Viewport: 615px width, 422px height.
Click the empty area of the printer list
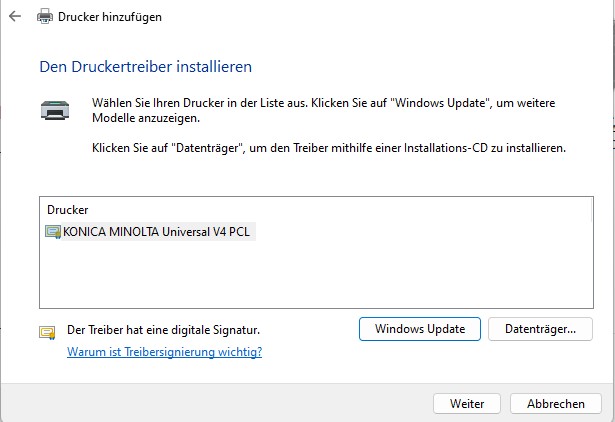coord(316,275)
